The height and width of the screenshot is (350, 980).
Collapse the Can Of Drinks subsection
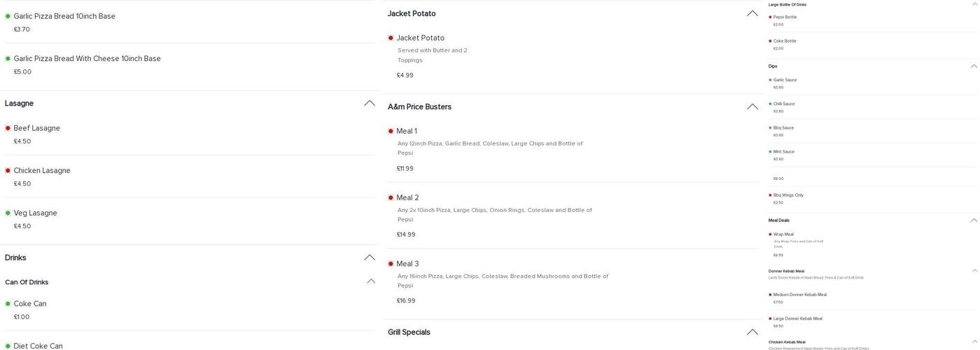(371, 282)
